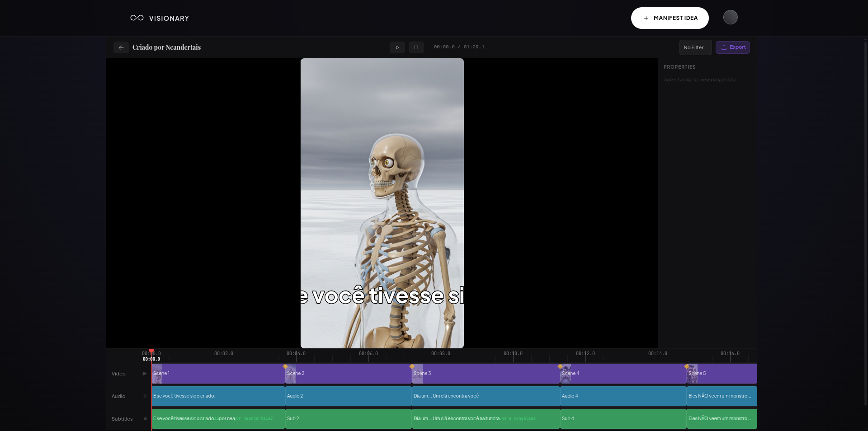Click the transition diamond before Scene 4
Viewport: 868px width, 431px height.
[x=560, y=366]
